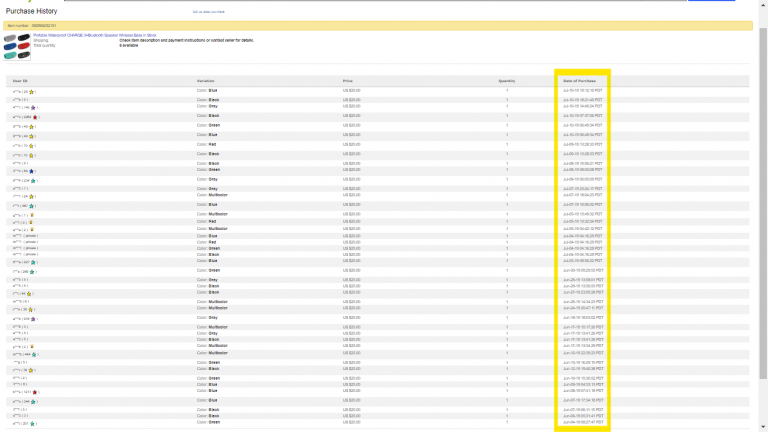The width and height of the screenshot is (768, 433).
Task: Click the teal star in the last table row
Action: tap(33, 423)
